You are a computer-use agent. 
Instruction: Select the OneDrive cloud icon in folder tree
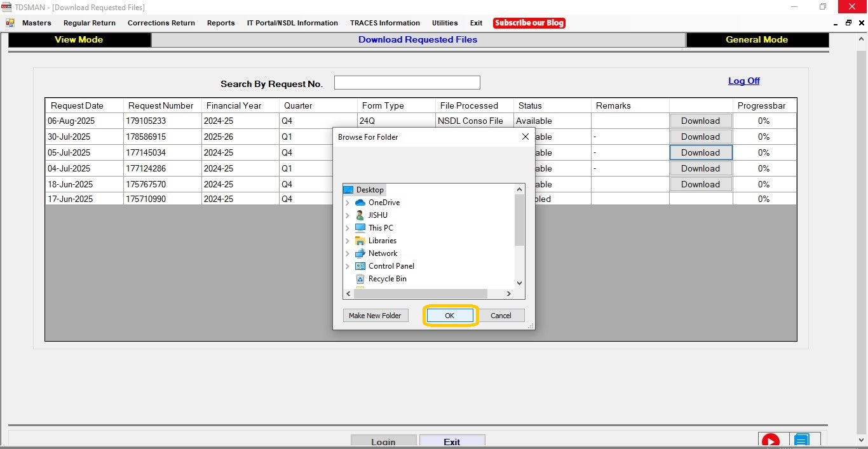click(360, 203)
